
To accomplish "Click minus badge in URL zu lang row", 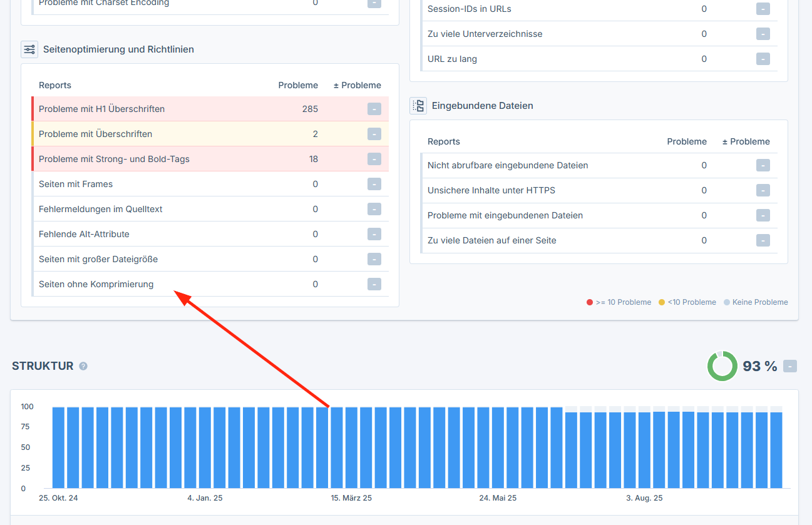I will [x=763, y=59].
